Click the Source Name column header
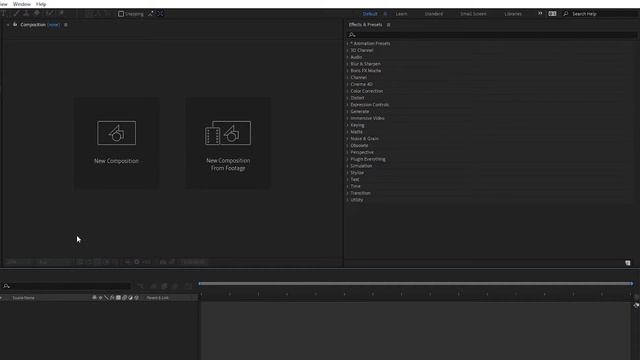Viewport: 640px width, 360px height. click(x=23, y=298)
